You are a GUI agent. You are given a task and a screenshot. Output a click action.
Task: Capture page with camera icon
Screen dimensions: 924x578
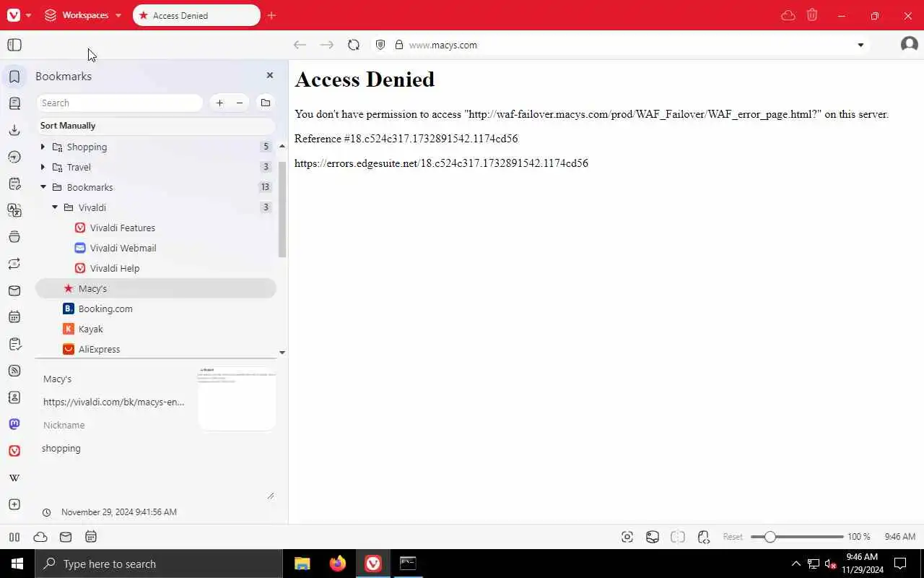(627, 537)
